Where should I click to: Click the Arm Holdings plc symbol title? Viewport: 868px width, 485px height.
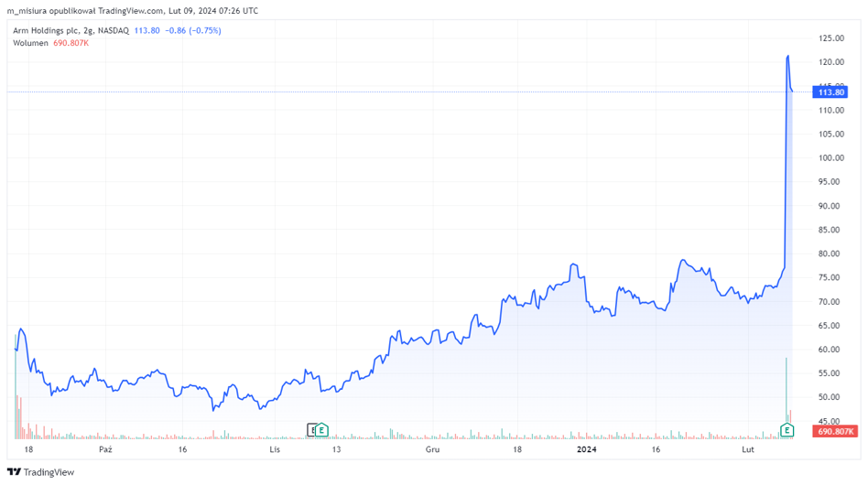coord(46,30)
